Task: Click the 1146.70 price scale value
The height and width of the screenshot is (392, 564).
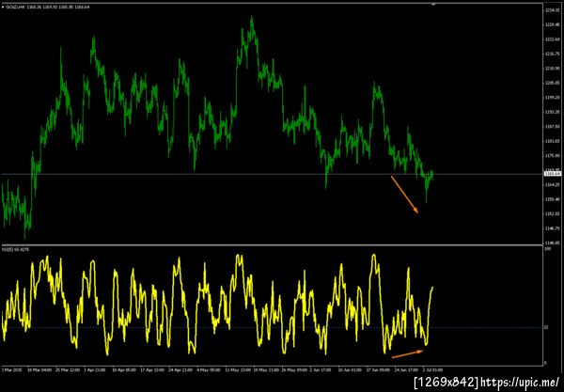Action: click(x=553, y=228)
